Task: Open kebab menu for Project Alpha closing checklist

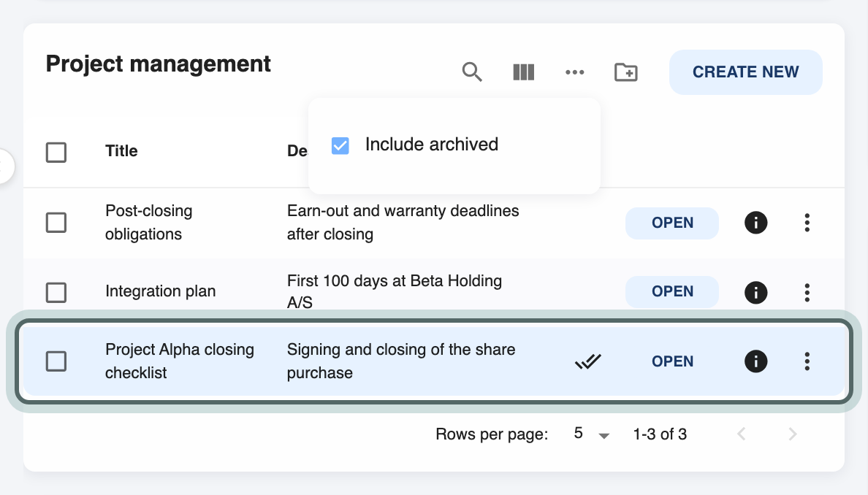Action: point(807,361)
